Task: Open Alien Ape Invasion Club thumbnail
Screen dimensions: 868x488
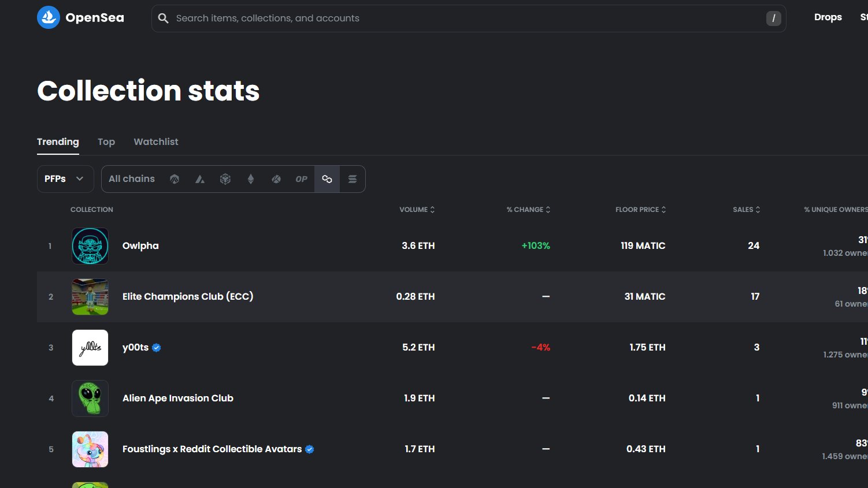Action: [90, 398]
